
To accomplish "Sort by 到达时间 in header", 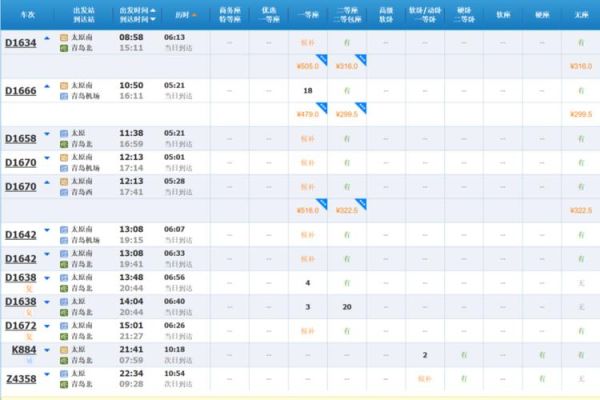I will pos(137,19).
